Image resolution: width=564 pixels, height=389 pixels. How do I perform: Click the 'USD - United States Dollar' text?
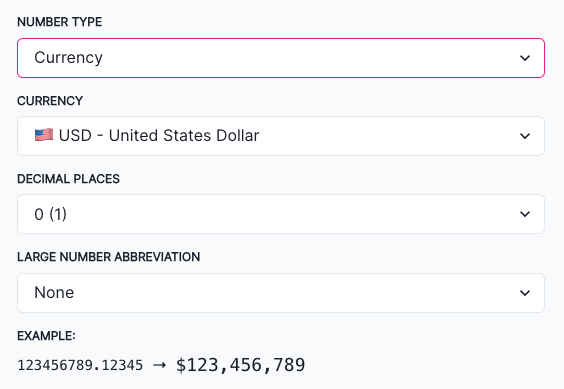pos(159,136)
